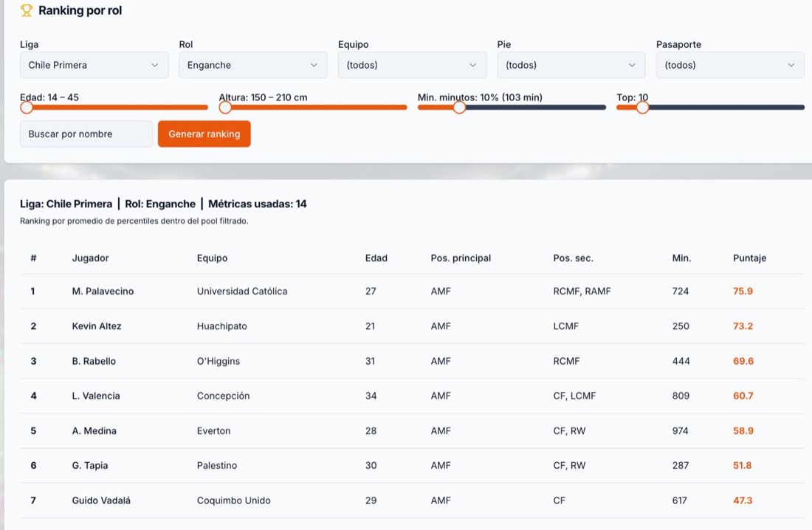Click the Edad column header
812x530 pixels.
click(376, 258)
